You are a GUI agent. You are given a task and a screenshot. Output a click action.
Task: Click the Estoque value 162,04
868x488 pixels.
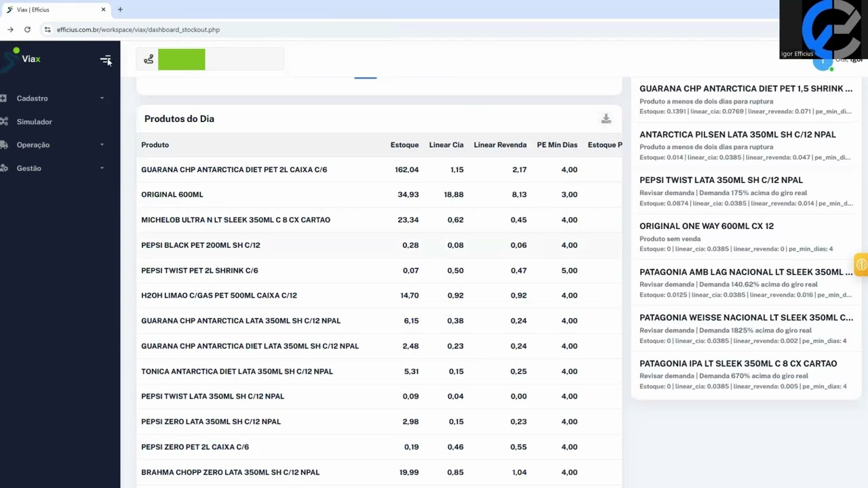(407, 169)
